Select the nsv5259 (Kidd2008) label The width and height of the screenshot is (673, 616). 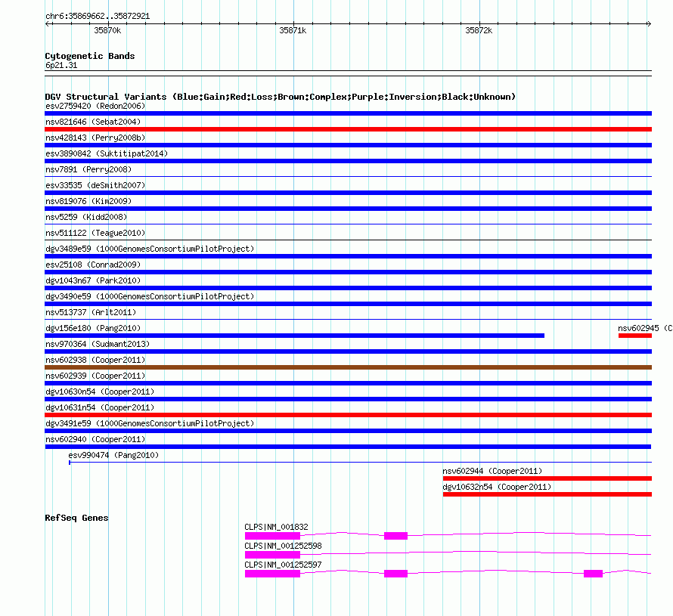[x=86, y=217]
